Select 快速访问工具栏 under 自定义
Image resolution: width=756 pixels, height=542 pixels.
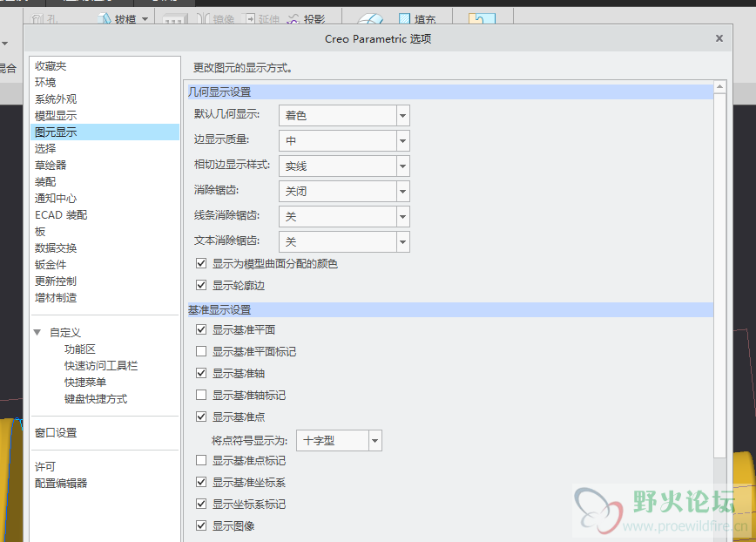point(101,365)
